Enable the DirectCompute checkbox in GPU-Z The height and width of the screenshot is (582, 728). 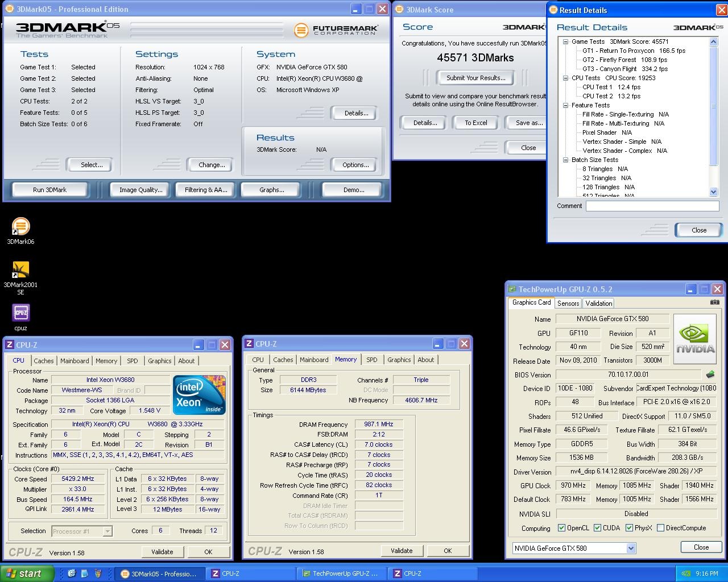660,528
